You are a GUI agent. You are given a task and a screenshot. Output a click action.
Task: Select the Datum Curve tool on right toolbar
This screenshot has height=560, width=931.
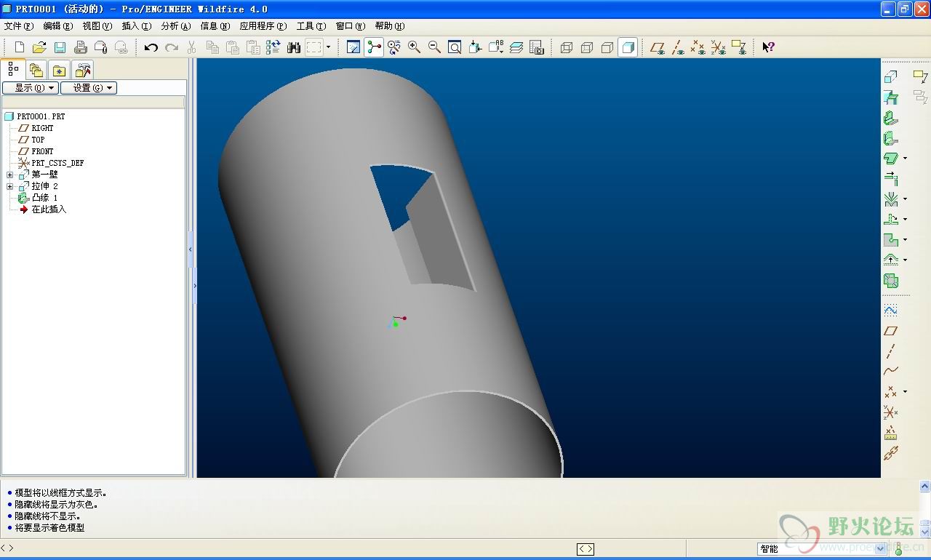pos(891,371)
